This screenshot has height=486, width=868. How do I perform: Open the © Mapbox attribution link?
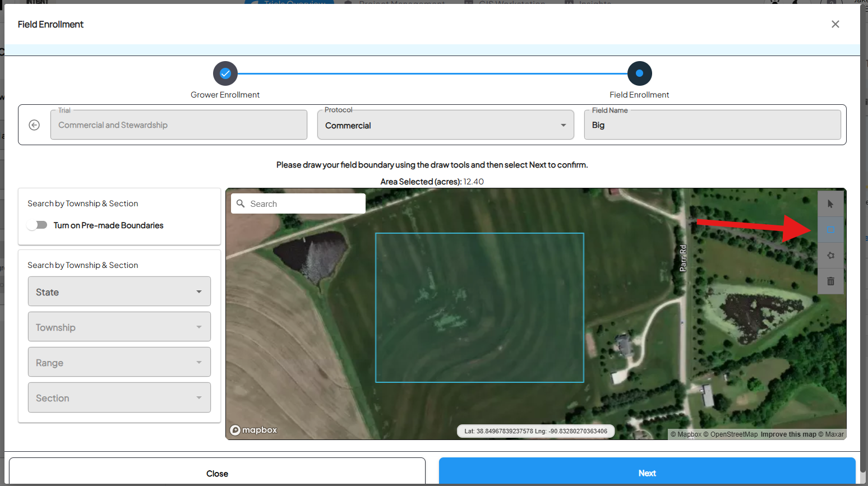[686, 434]
